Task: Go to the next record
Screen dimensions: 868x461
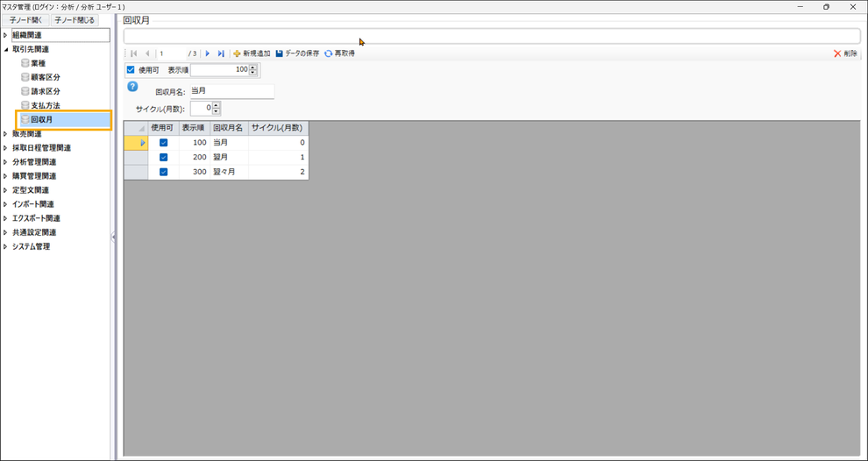Action: coord(208,53)
